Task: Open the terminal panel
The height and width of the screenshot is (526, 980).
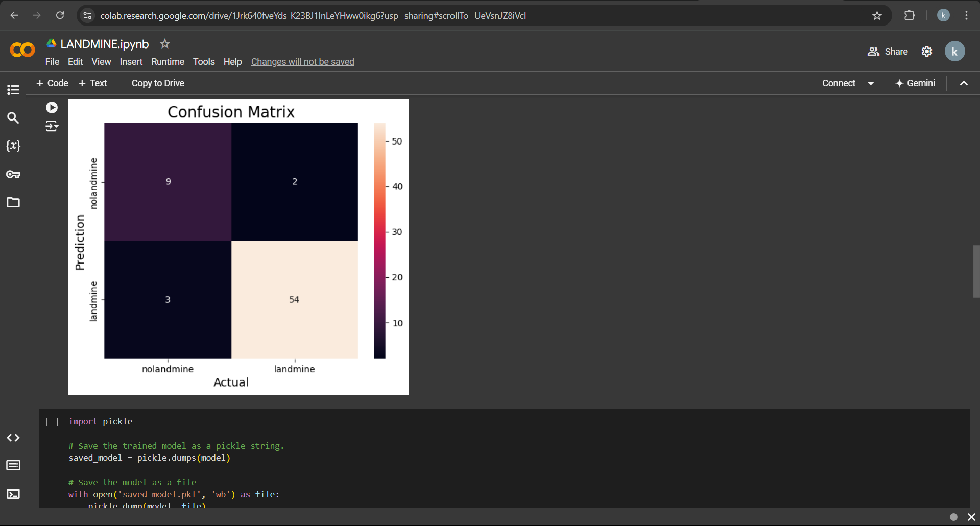Action: pyautogui.click(x=13, y=494)
